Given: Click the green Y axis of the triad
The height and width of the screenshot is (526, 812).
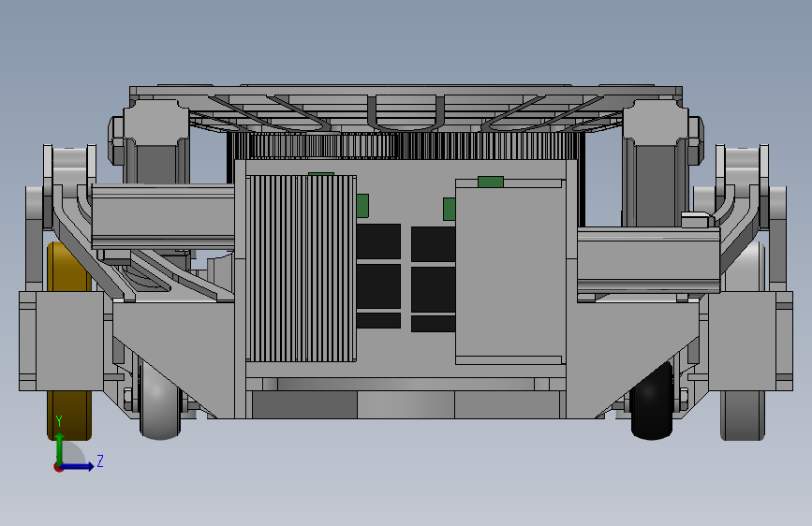Looking at the screenshot, I should click(60, 448).
